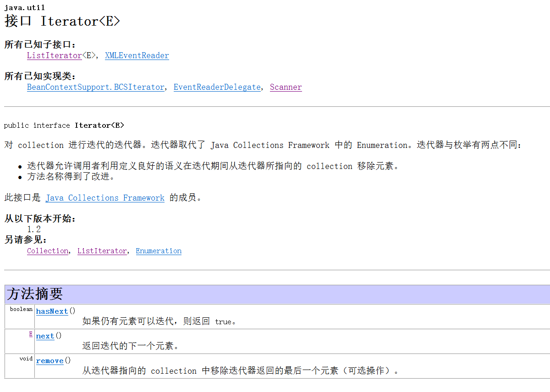
Task: Click the java.util package label
Action: coord(25,8)
